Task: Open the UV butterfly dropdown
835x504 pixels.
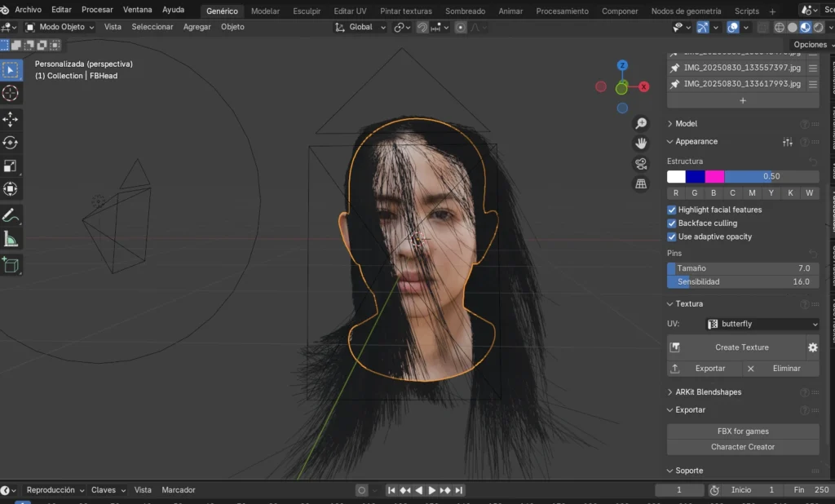Action: pos(762,324)
